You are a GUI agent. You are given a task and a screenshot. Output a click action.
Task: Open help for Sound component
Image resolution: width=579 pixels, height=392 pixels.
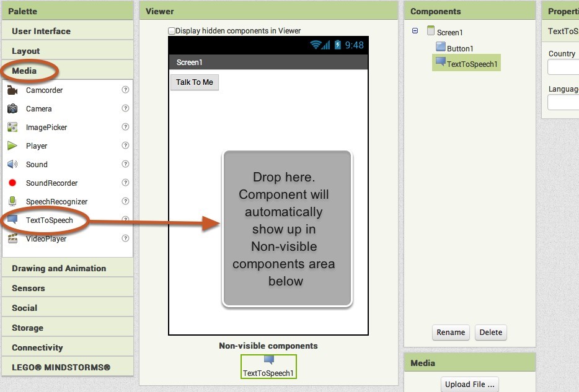click(x=126, y=163)
